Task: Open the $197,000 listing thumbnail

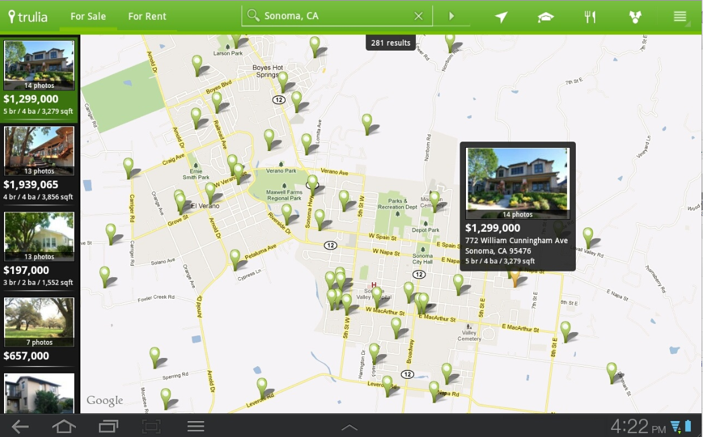Action: (39, 237)
